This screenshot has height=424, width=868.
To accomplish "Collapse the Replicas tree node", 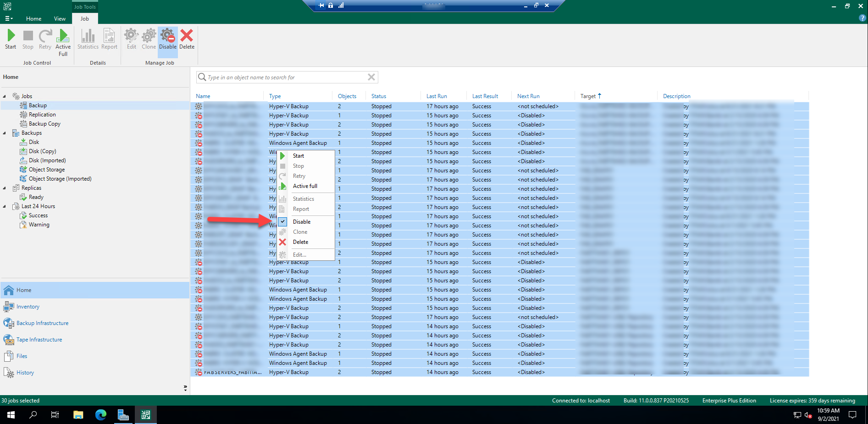I will tap(5, 188).
